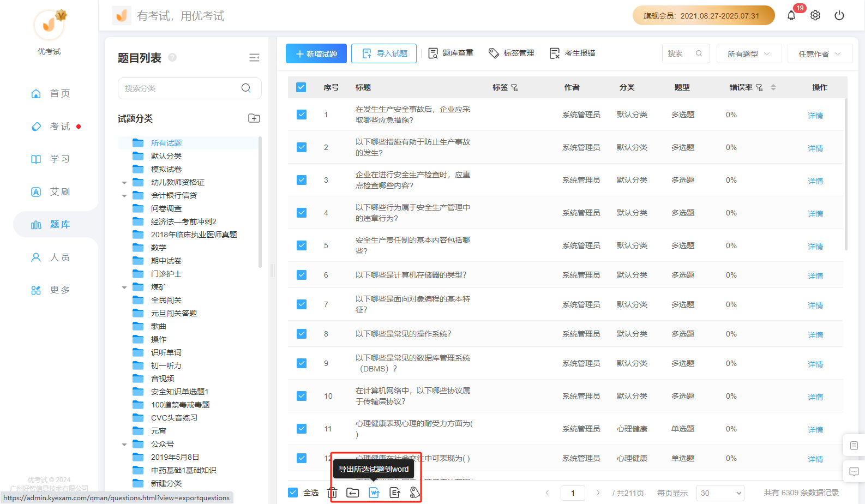Open the 所有题型 dropdown
The image size is (865, 504).
point(749,53)
